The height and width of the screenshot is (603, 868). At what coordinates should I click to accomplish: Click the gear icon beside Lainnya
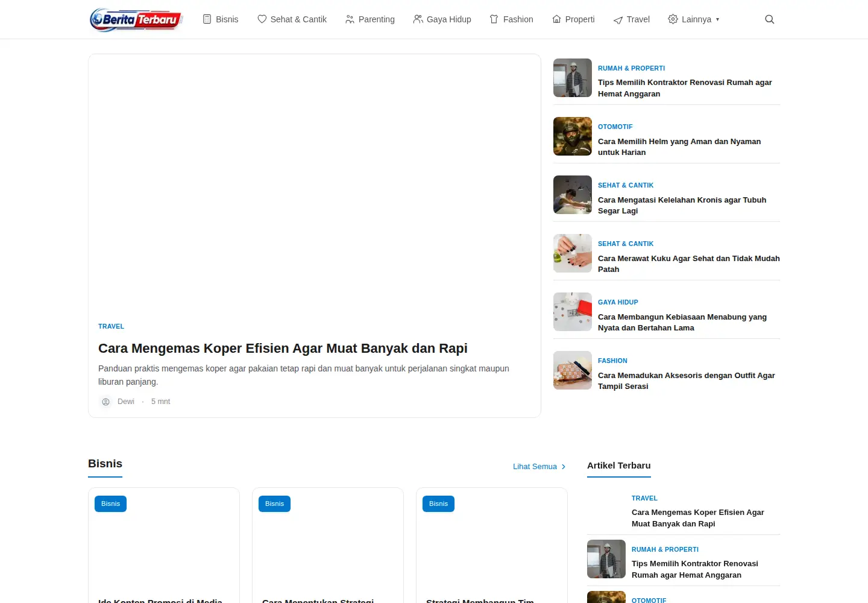(673, 19)
